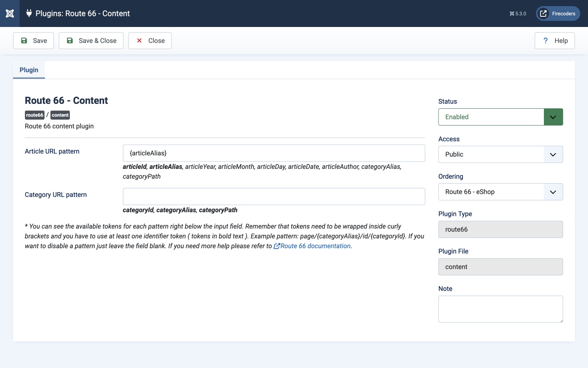
Task: Click the Article URL pattern input
Action: [x=274, y=153]
